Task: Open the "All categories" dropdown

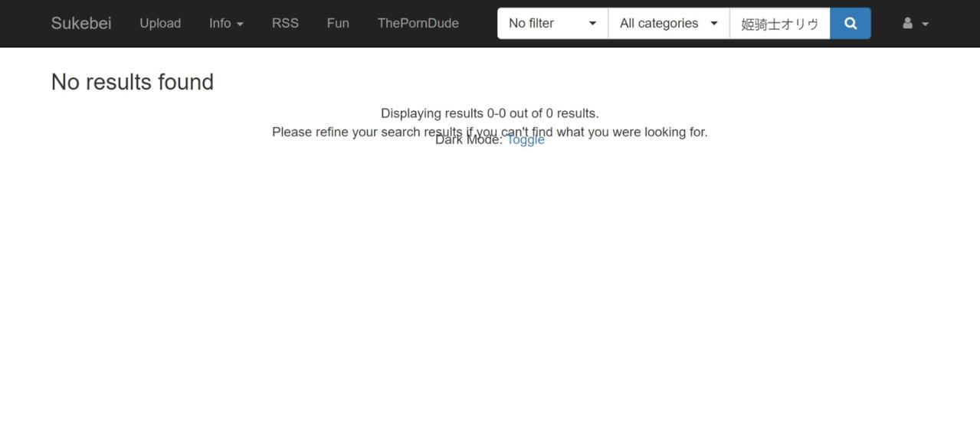Action: pos(667,23)
